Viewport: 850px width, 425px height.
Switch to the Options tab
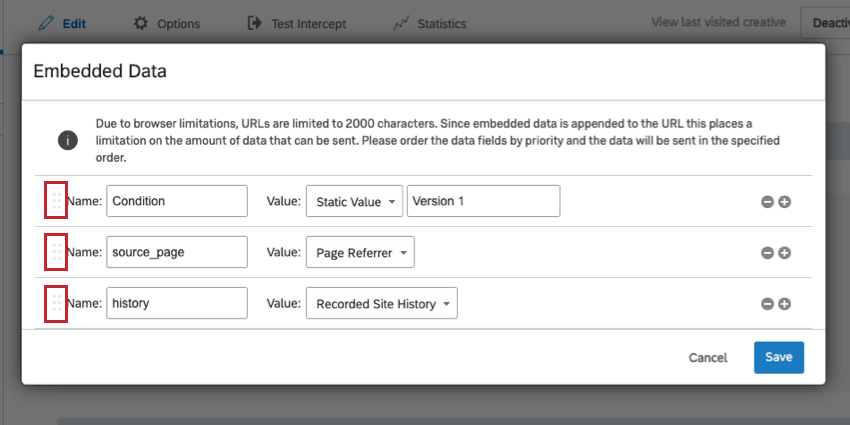pyautogui.click(x=166, y=23)
